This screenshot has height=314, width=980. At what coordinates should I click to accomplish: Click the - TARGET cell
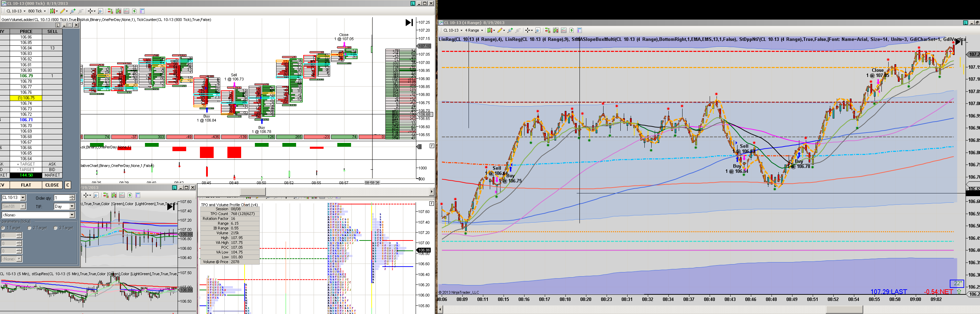pyautogui.click(x=26, y=170)
